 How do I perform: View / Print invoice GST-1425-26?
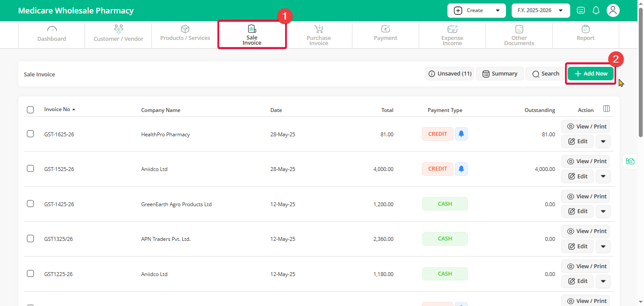585,196
